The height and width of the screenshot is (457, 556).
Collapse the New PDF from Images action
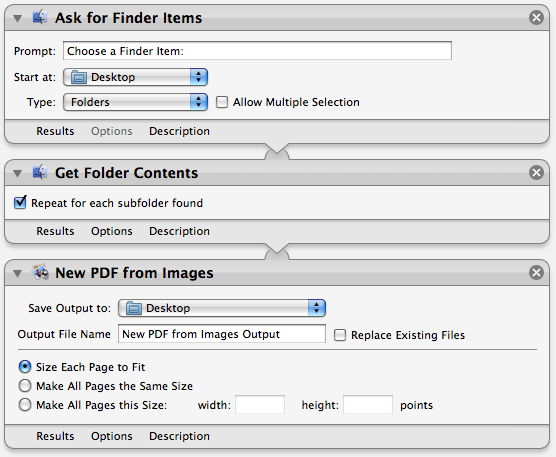[17, 273]
